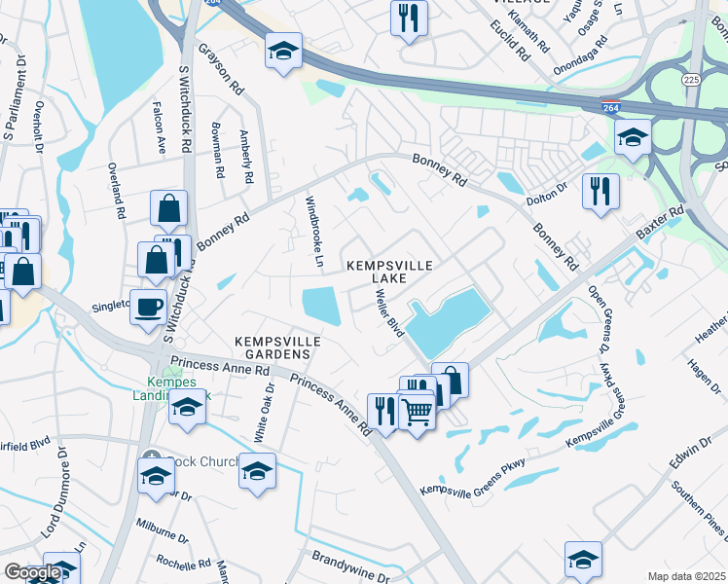Click the school marker near Grayson Rd

283,53
